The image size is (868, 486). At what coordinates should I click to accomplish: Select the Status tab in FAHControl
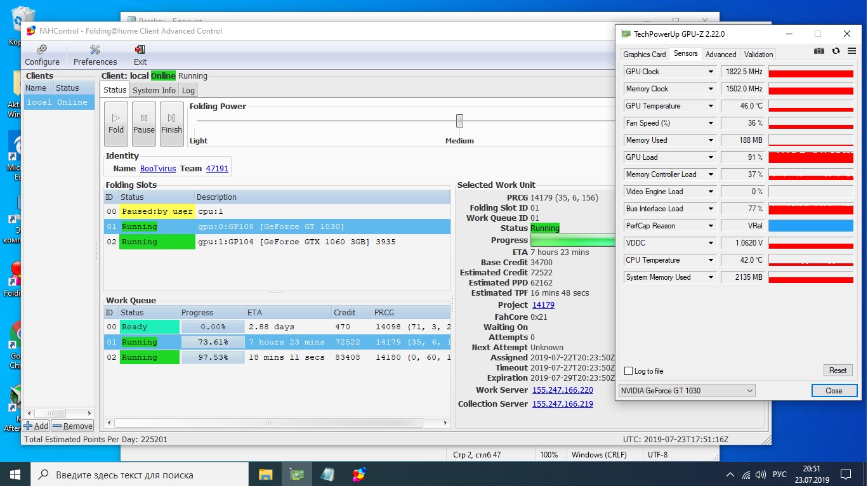[x=115, y=89]
